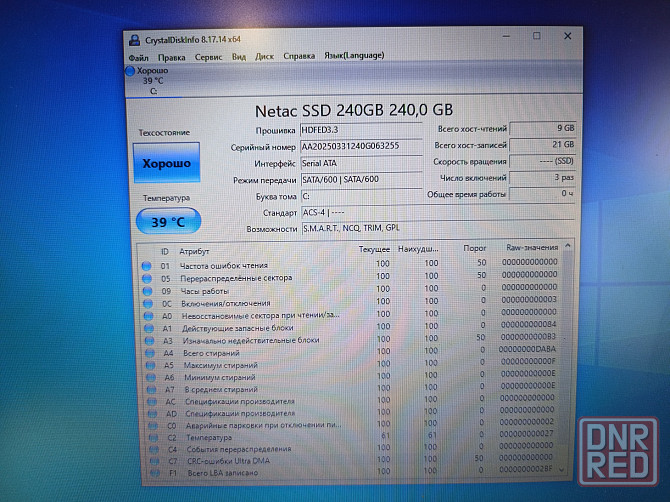Click status icon of attribute F1
670x502 pixels.
[155, 473]
